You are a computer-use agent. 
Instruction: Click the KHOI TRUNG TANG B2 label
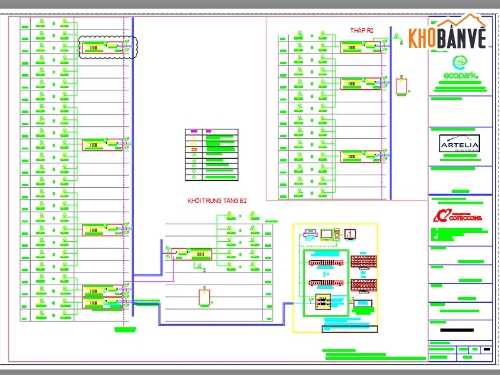[217, 201]
